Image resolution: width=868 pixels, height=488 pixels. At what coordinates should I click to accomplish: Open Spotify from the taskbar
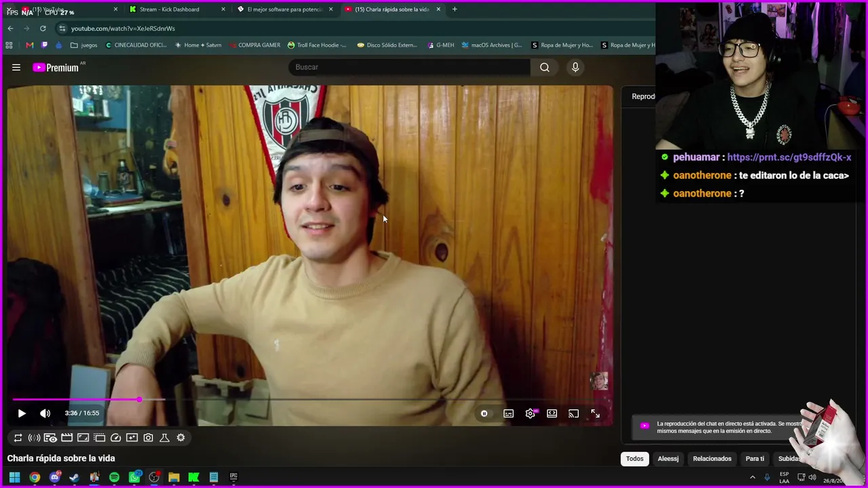114,477
